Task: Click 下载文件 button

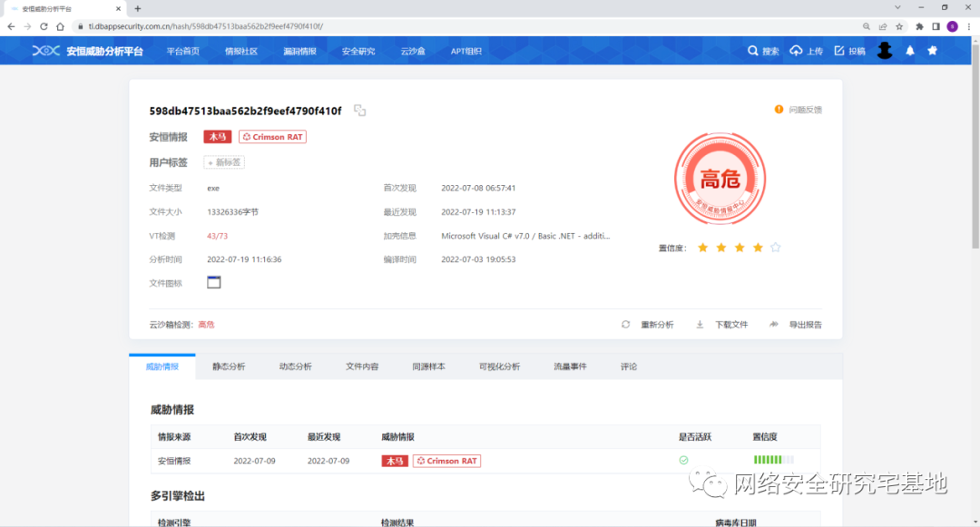Action: coord(731,325)
